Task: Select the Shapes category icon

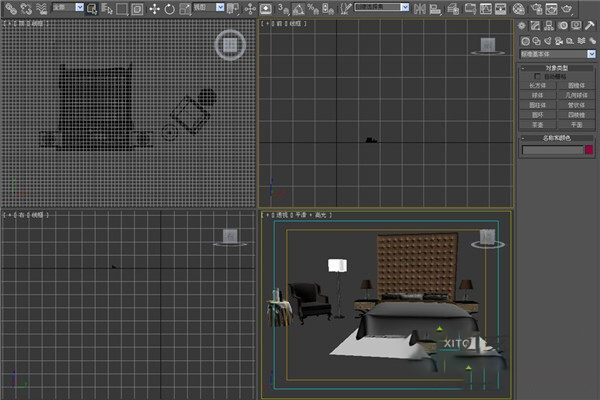Action: click(x=538, y=39)
